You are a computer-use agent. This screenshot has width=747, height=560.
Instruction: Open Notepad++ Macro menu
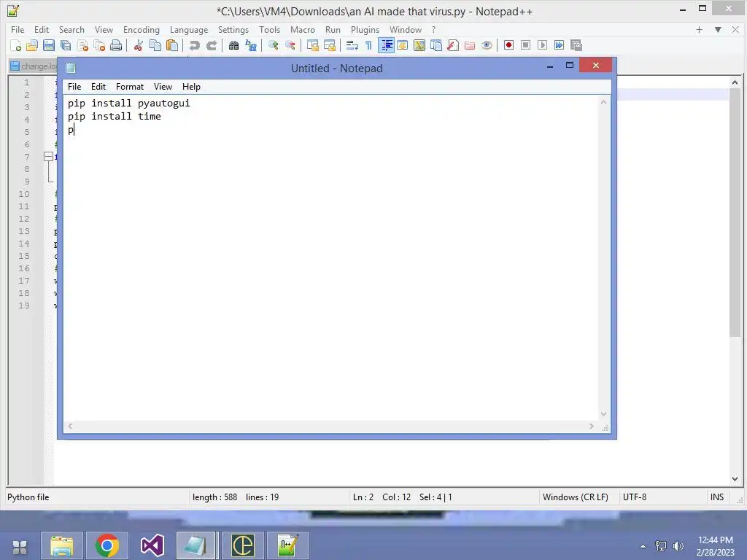[x=303, y=29]
